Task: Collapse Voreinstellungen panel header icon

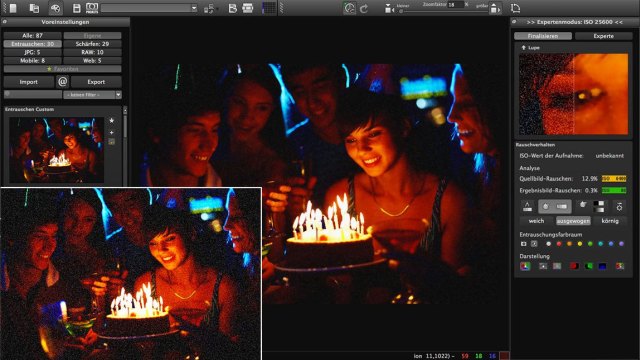Action: (4, 22)
